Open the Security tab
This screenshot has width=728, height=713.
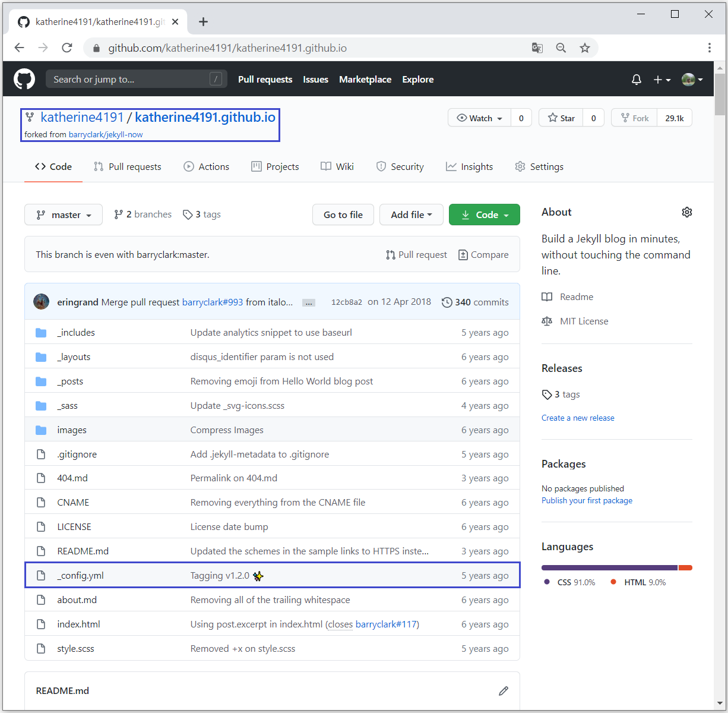400,166
